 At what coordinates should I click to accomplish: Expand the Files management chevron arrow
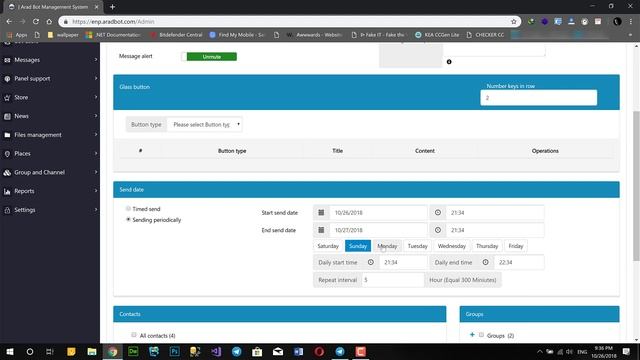96,135
